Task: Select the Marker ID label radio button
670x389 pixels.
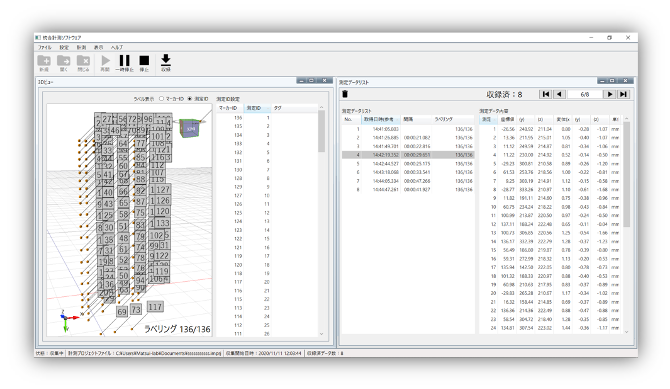Action: pos(162,99)
